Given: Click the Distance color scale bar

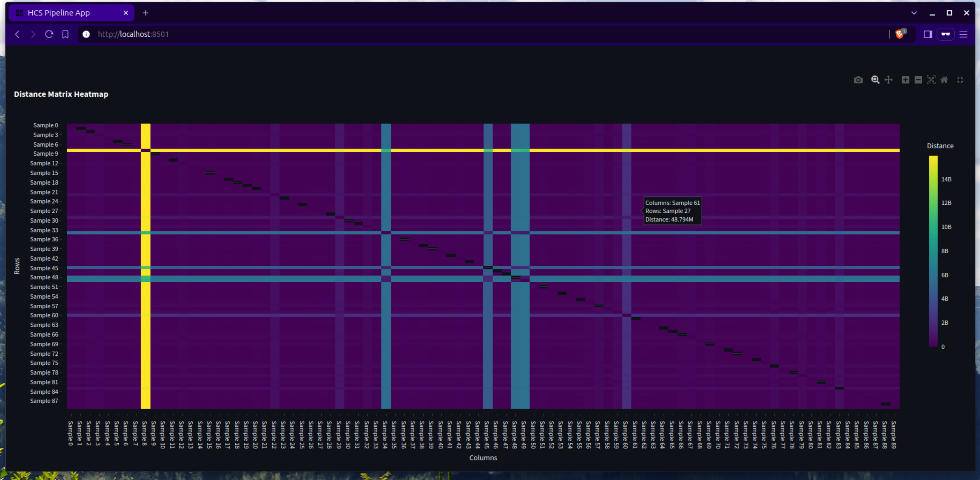Looking at the screenshot, I should click(x=933, y=251).
